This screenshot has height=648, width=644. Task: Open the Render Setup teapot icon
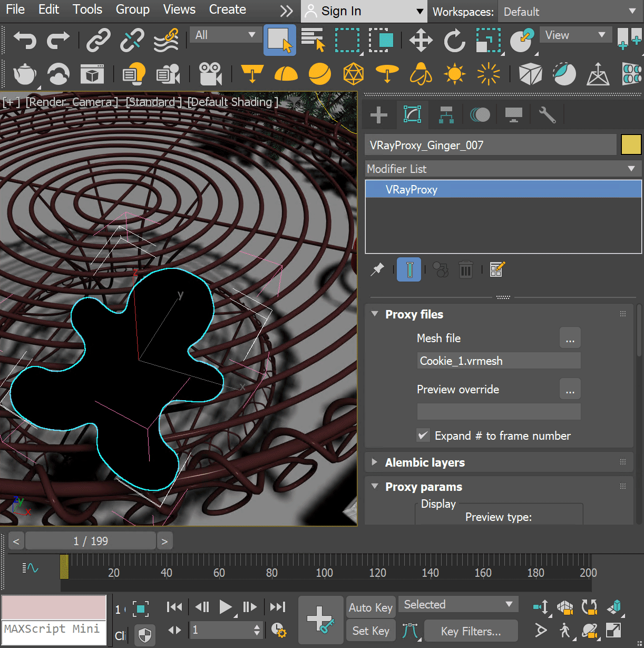point(25,74)
